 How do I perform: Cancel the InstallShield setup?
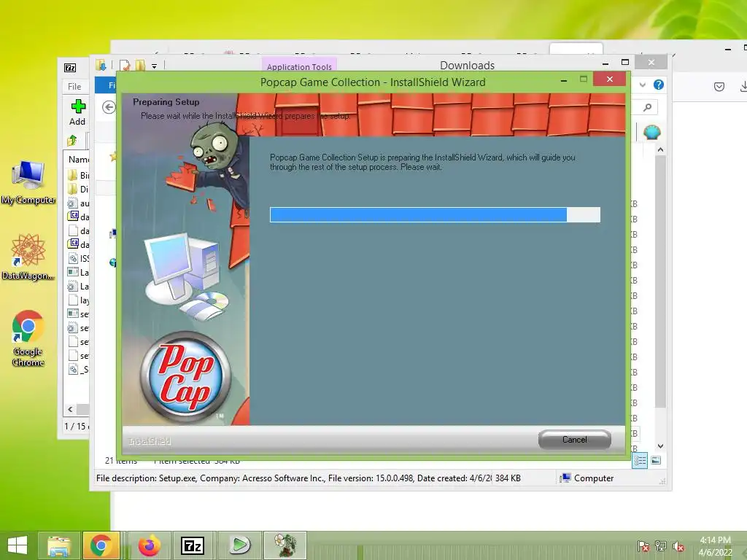pos(575,440)
